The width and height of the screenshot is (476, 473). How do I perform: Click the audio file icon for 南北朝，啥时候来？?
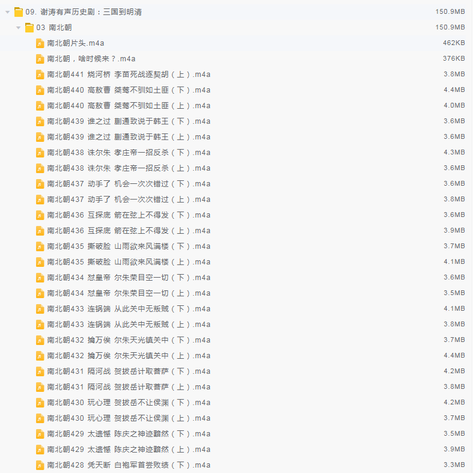point(40,58)
